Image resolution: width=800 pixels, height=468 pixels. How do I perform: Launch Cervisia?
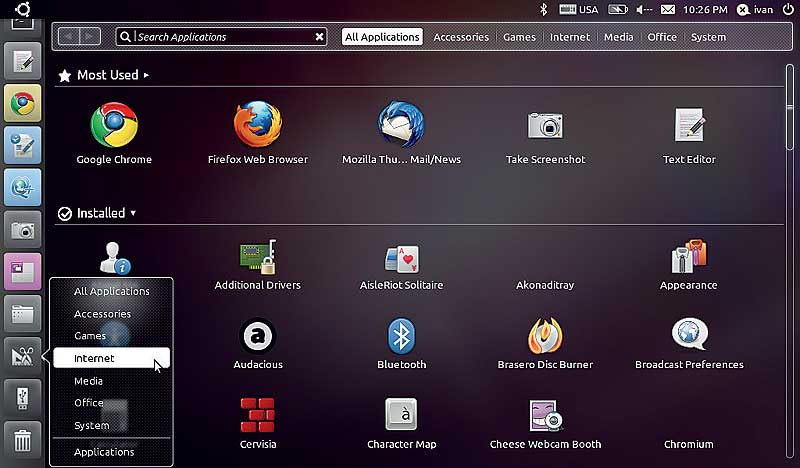pyautogui.click(x=258, y=424)
